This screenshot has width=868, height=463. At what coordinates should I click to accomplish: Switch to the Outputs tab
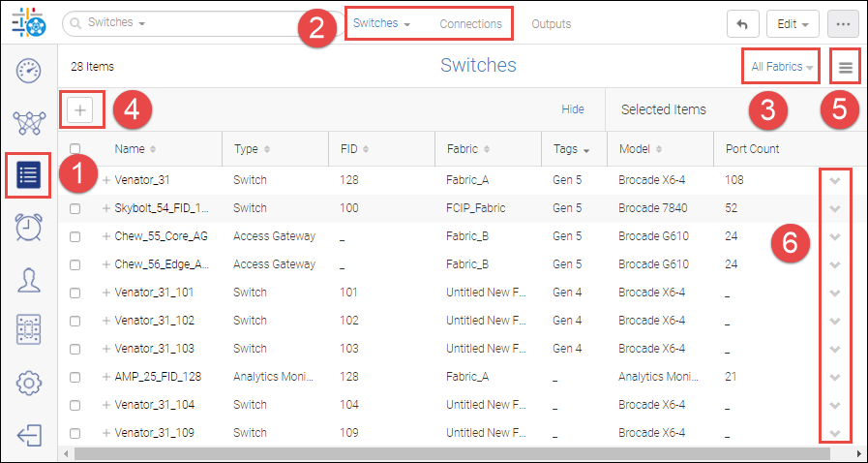click(x=551, y=23)
